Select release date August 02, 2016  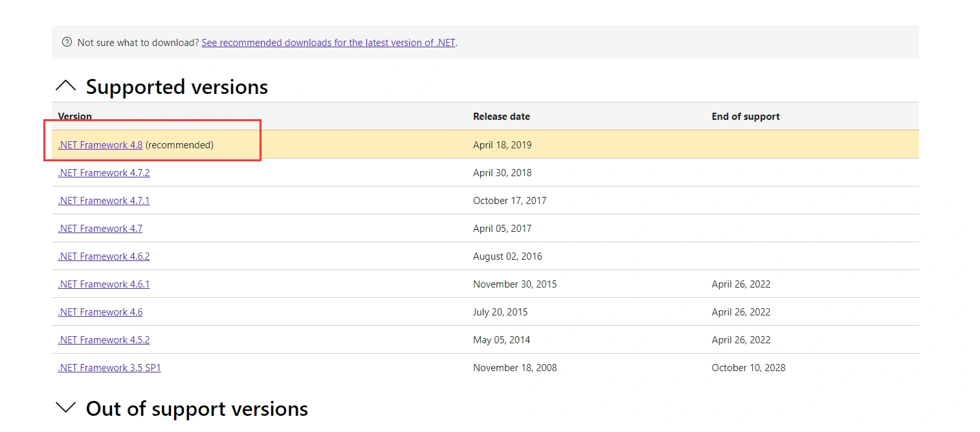pyautogui.click(x=507, y=256)
